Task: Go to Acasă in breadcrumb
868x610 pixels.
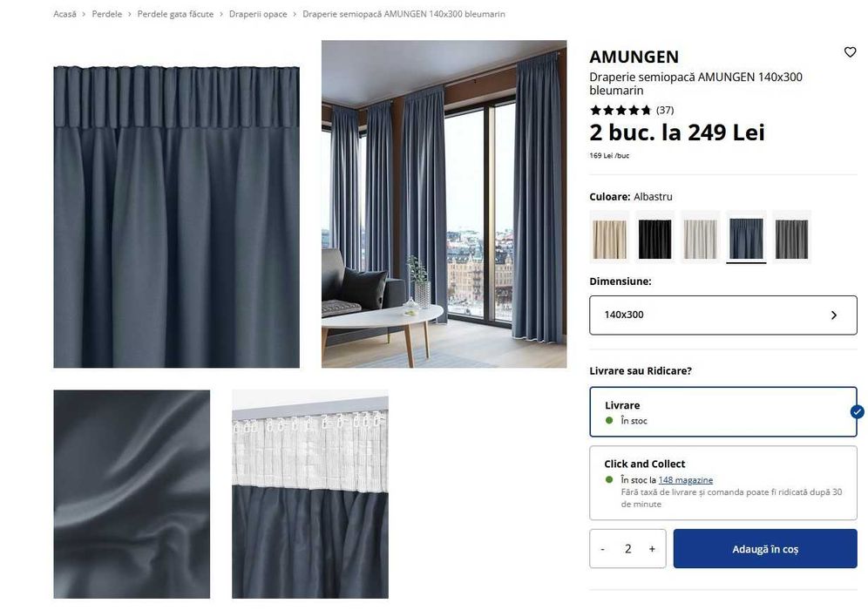Action: [64, 14]
